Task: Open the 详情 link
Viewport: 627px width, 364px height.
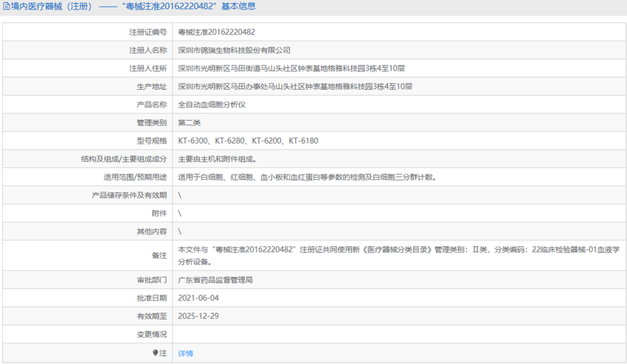Action: [186, 353]
